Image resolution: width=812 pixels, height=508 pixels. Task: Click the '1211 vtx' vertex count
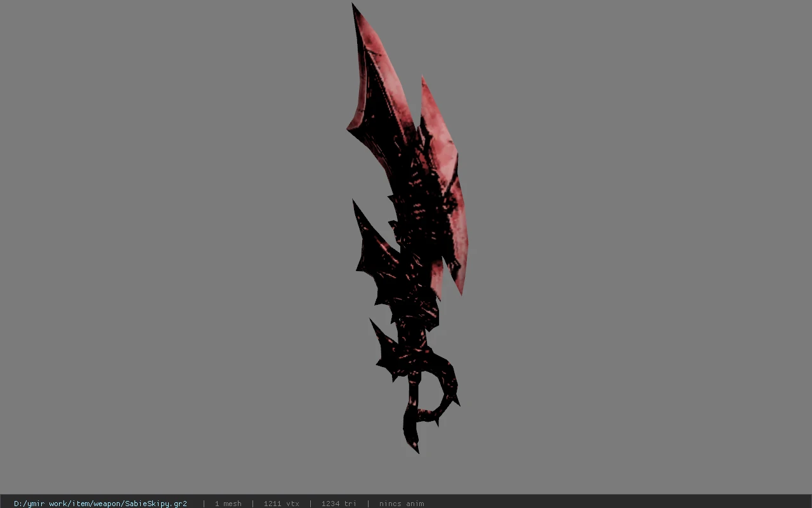[x=281, y=504]
